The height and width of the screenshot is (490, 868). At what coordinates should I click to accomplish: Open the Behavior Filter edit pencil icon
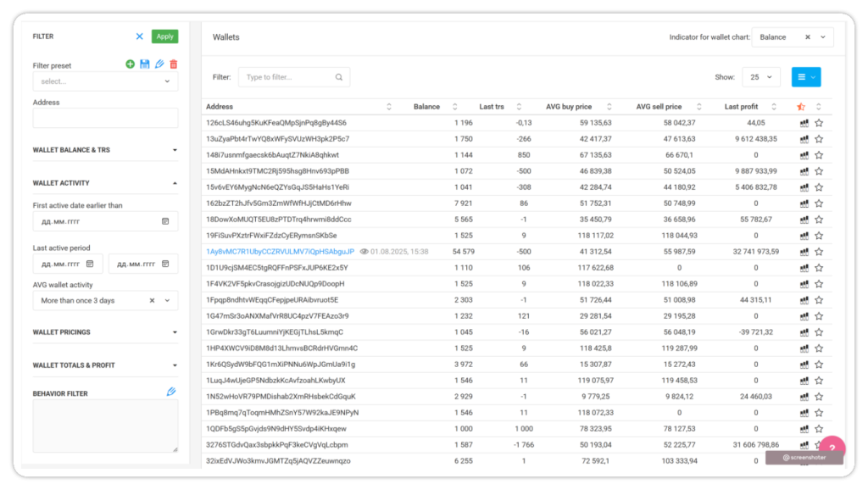(x=171, y=392)
